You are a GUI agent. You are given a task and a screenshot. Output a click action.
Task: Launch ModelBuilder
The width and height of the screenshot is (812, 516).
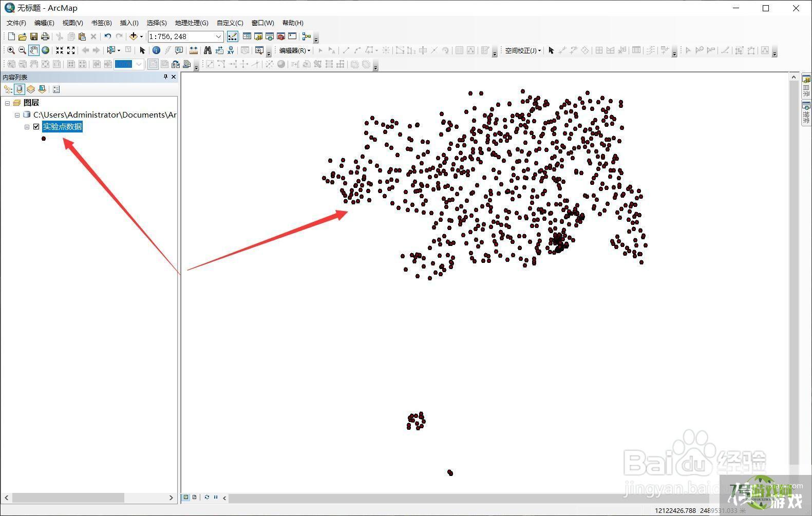click(307, 36)
